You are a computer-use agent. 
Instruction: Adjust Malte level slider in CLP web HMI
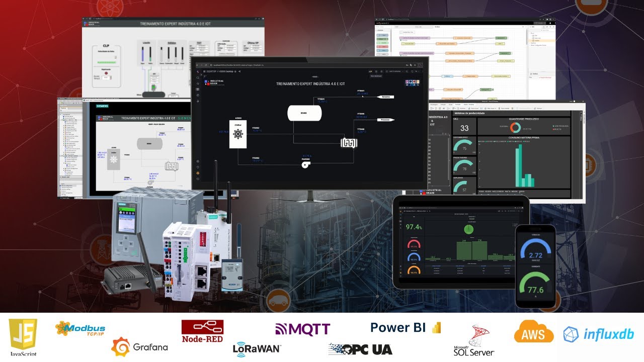click(x=150, y=54)
